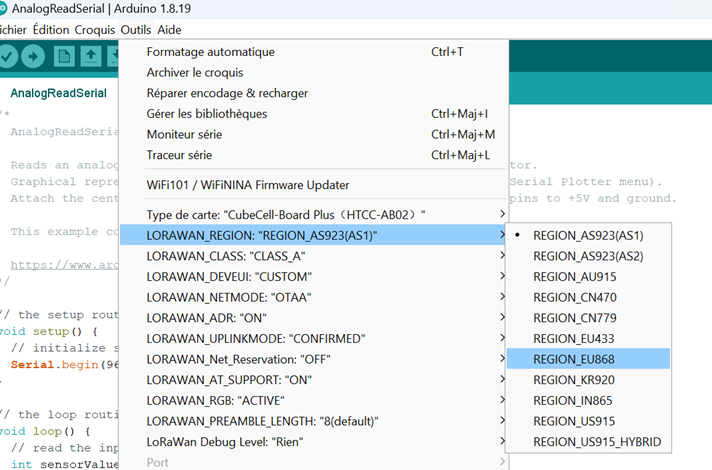Select the REGION_CN470 option
The image size is (712, 470).
[x=588, y=297]
